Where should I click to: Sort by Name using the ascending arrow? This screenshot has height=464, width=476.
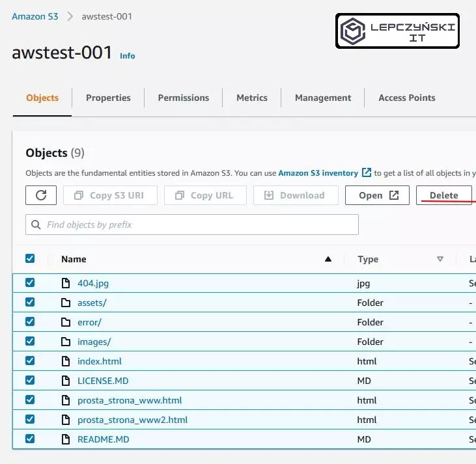tap(328, 259)
